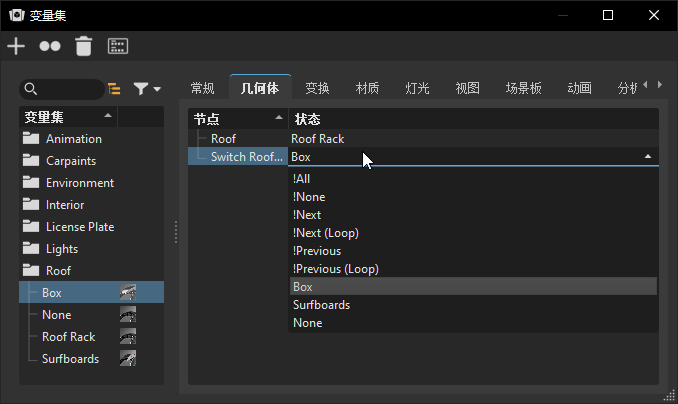Open the filter funnel dropdown
Screen dimensions: 678x404
point(147,89)
